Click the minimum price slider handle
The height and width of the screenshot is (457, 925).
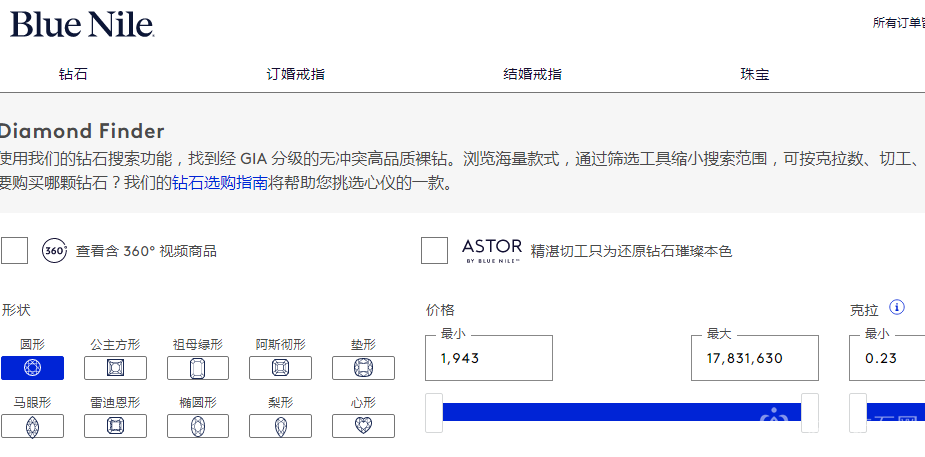pyautogui.click(x=434, y=412)
